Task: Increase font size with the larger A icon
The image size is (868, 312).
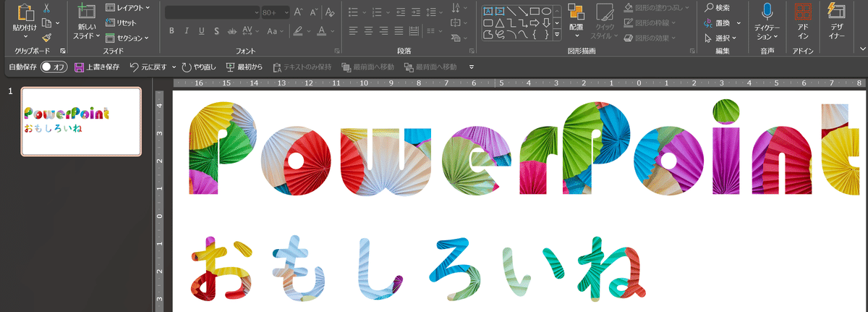Action: [298, 12]
